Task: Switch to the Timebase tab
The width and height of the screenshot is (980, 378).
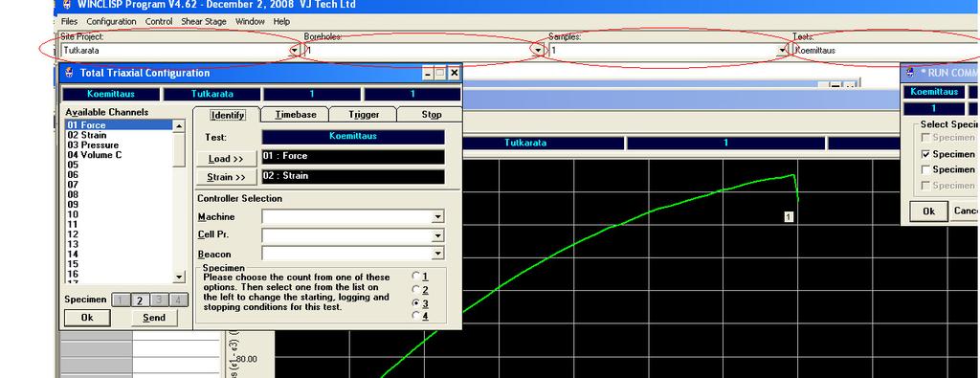Action: (295, 114)
